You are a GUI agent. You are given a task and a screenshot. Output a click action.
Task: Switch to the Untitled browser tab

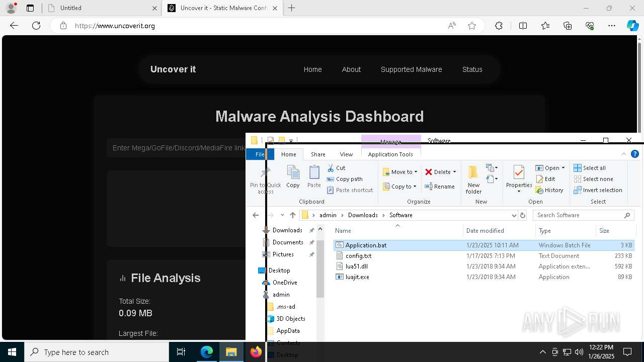(101, 8)
